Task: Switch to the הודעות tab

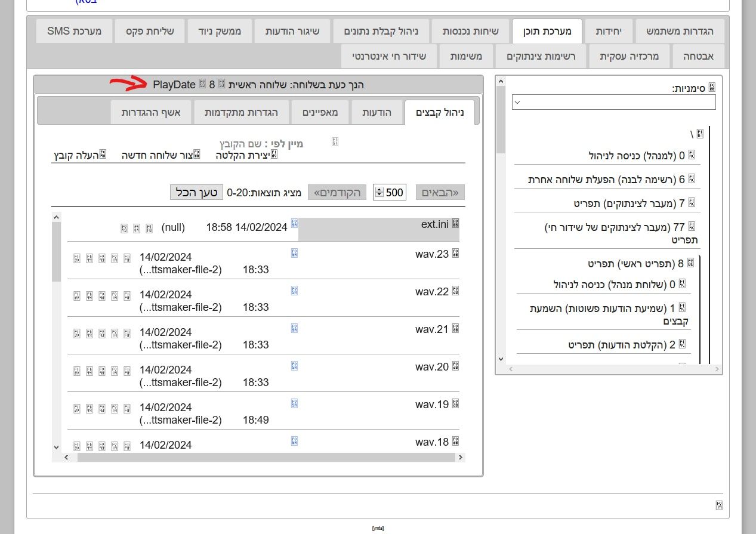Action: point(377,112)
